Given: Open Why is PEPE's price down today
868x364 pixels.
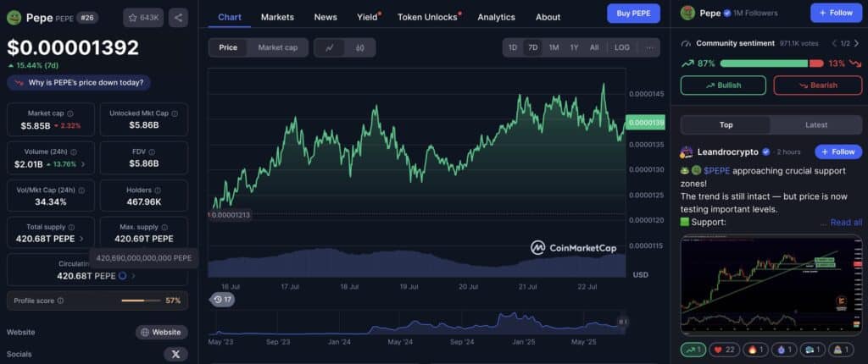Looking at the screenshot, I should click(79, 82).
